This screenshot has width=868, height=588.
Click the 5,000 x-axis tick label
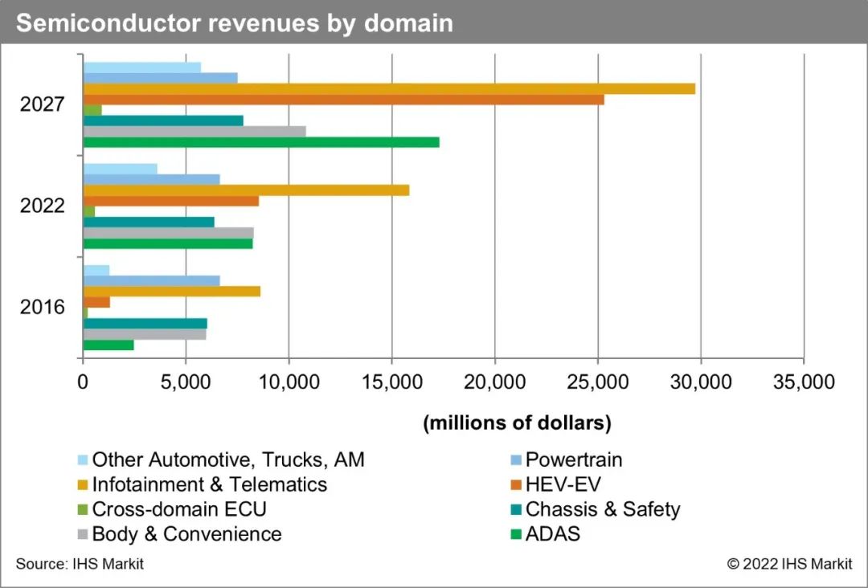186,382
